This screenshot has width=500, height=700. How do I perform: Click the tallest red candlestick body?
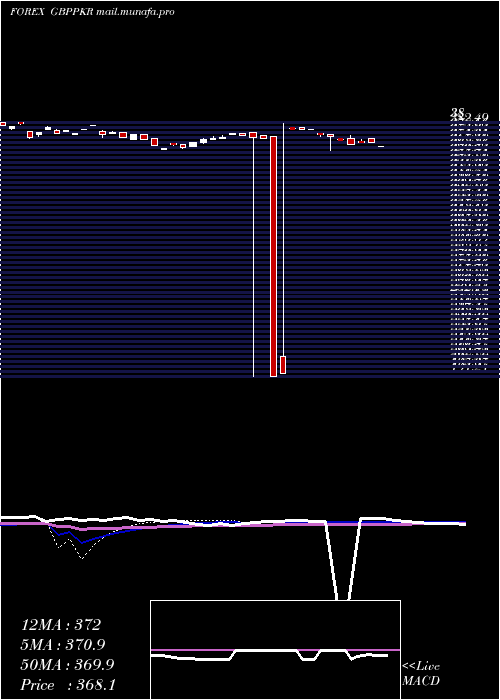point(274,256)
